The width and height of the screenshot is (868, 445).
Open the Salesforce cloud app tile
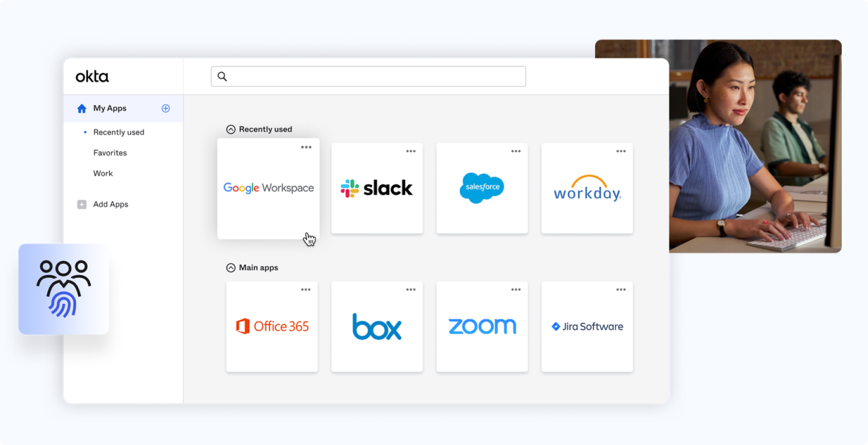(x=482, y=189)
